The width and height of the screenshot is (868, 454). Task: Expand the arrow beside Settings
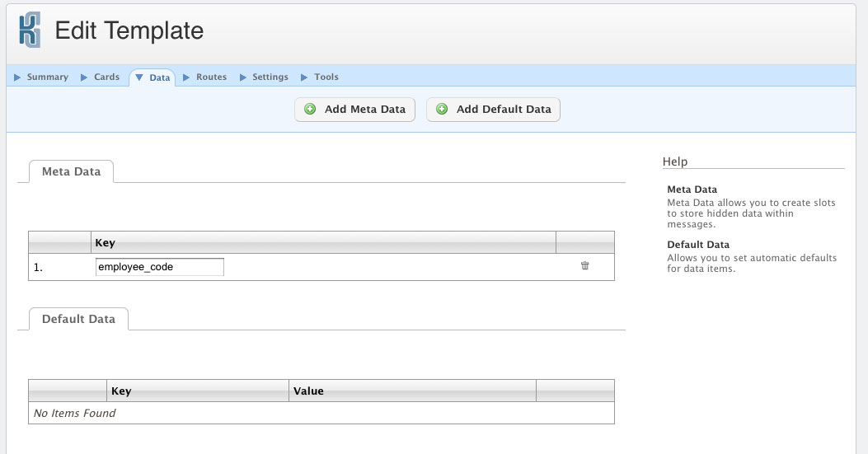coord(243,77)
